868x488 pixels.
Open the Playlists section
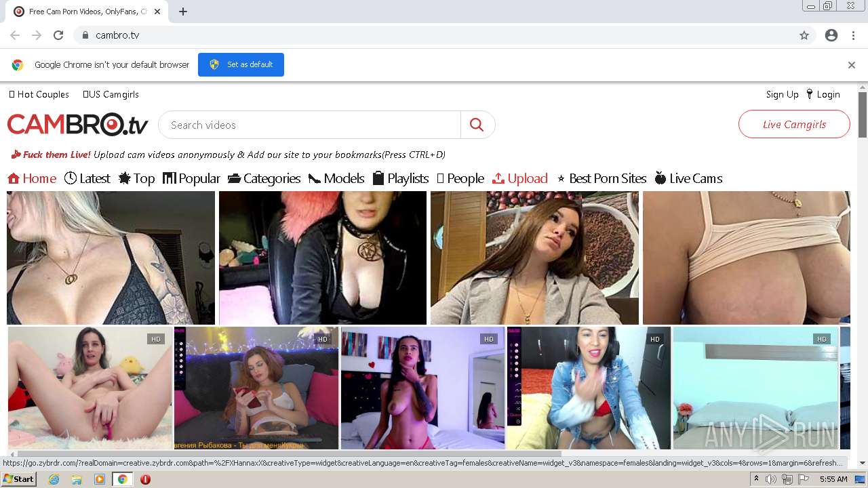click(401, 178)
